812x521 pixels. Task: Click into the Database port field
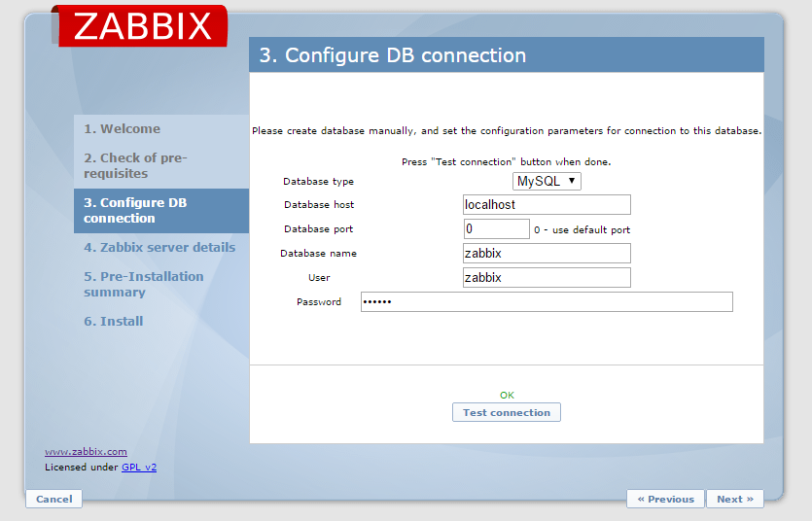[496, 228]
